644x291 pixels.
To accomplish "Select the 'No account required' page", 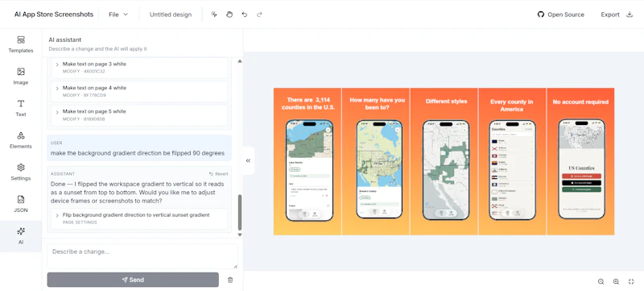I will point(580,161).
